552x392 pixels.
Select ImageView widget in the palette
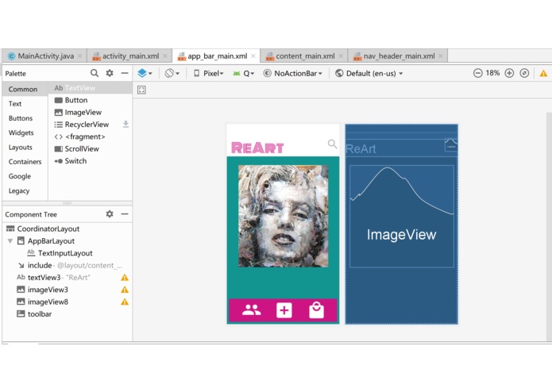pos(90,112)
